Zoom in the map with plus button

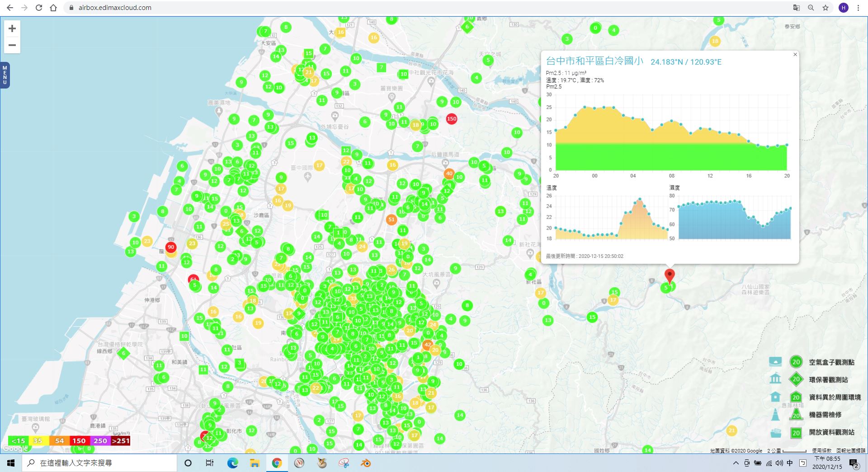[12, 28]
